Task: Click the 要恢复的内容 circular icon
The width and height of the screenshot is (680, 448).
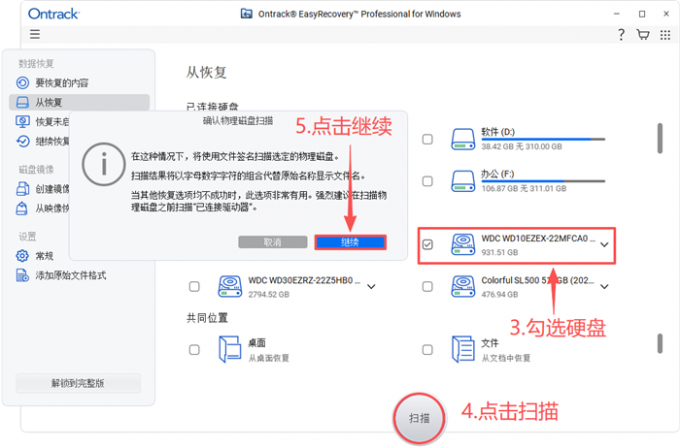Action: coord(23,82)
